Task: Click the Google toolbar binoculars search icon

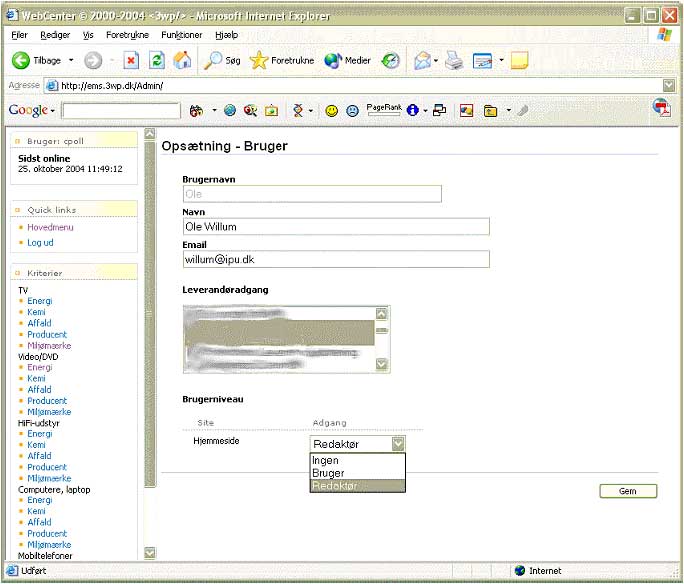Action: point(196,111)
